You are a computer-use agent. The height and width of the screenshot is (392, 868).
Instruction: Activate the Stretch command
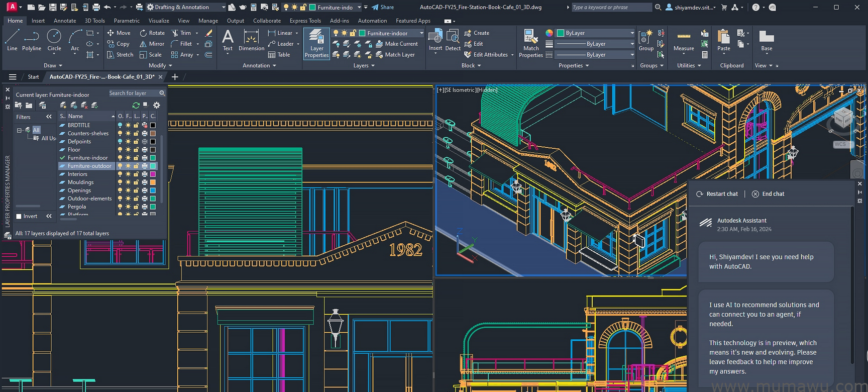point(120,55)
